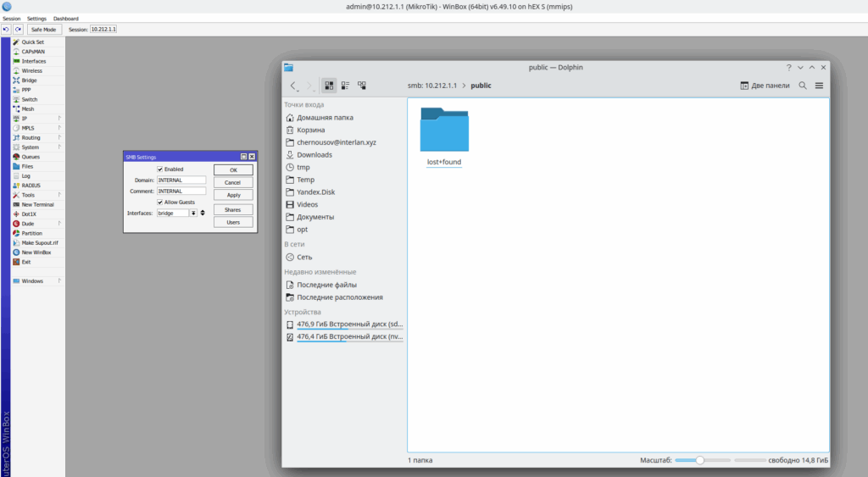Switch Dolphin to tree view mode
868x477 pixels.
coord(362,86)
